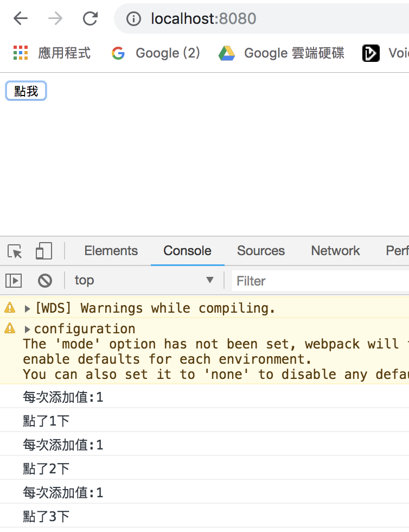
Task: Open the Google 雲端硬碟 bookmark
Action: tap(281, 53)
